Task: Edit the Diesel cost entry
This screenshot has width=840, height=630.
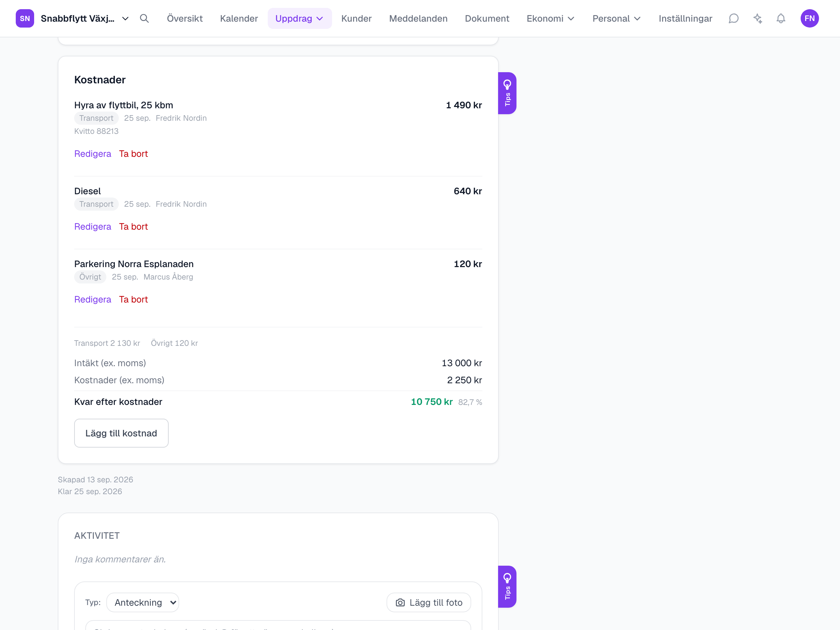Action: pos(93,227)
